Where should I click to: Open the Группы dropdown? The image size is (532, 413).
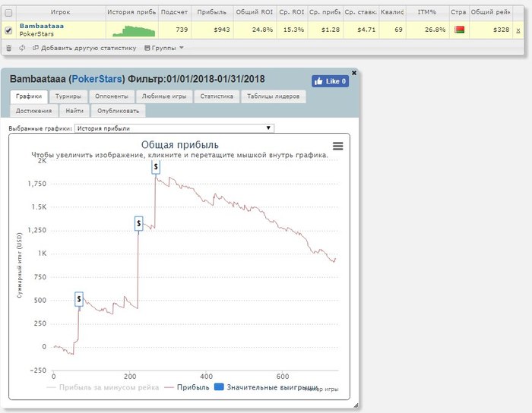(164, 48)
